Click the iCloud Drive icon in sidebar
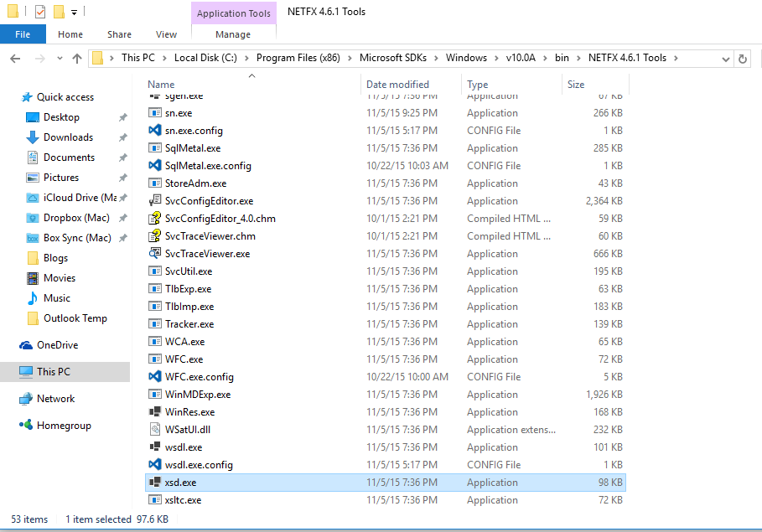This screenshot has height=532, width=762. 33,198
